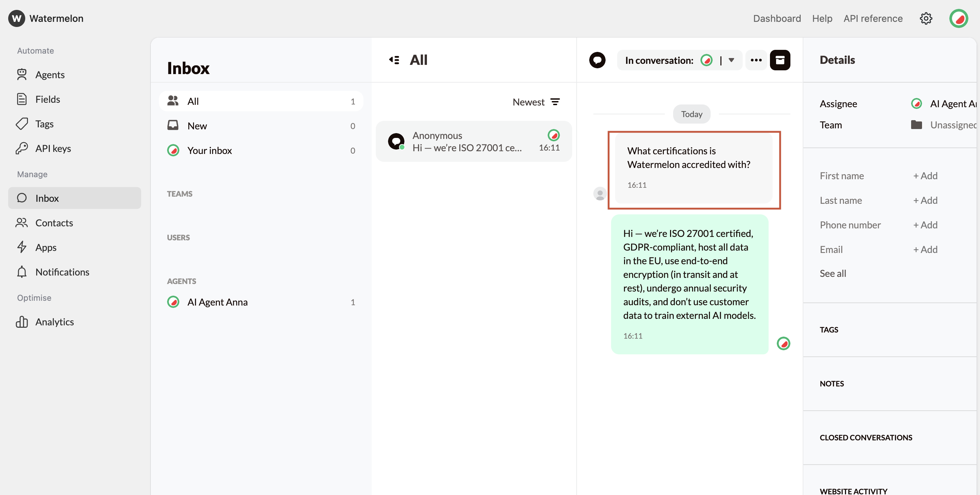This screenshot has width=980, height=495.
Task: Click See all in the Details panel
Action: (833, 273)
